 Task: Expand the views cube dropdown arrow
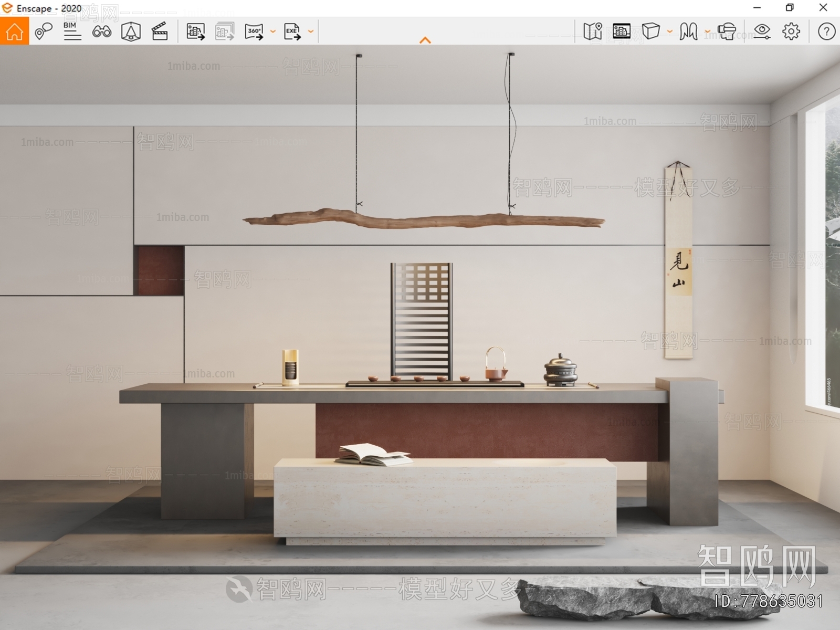(669, 31)
